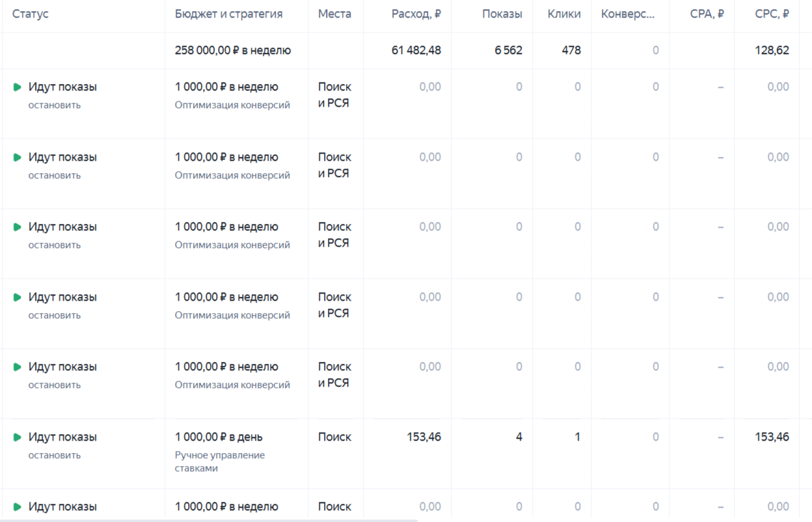Sort by the "Клики" column header

[x=564, y=14]
